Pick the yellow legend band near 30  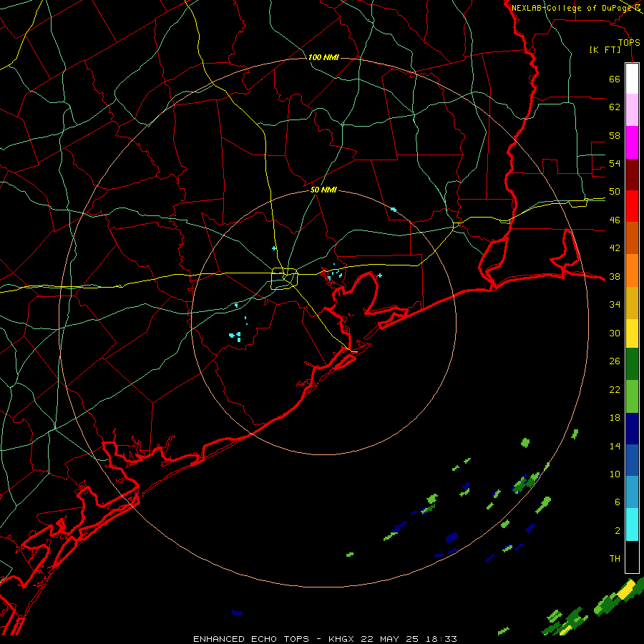coord(632,333)
